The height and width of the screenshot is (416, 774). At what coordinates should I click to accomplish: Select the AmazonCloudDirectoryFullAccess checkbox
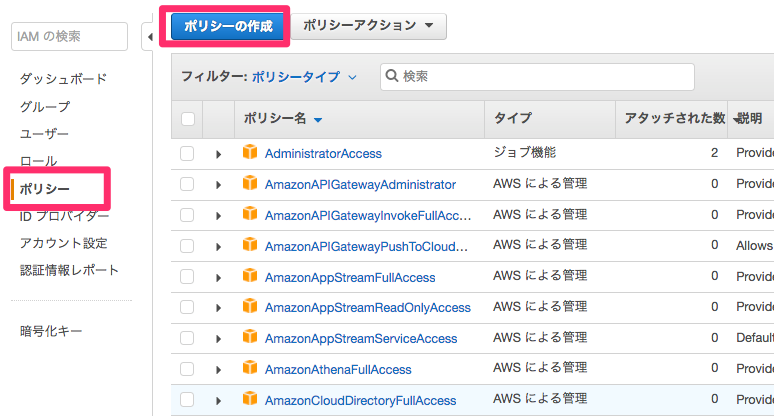[x=187, y=400]
